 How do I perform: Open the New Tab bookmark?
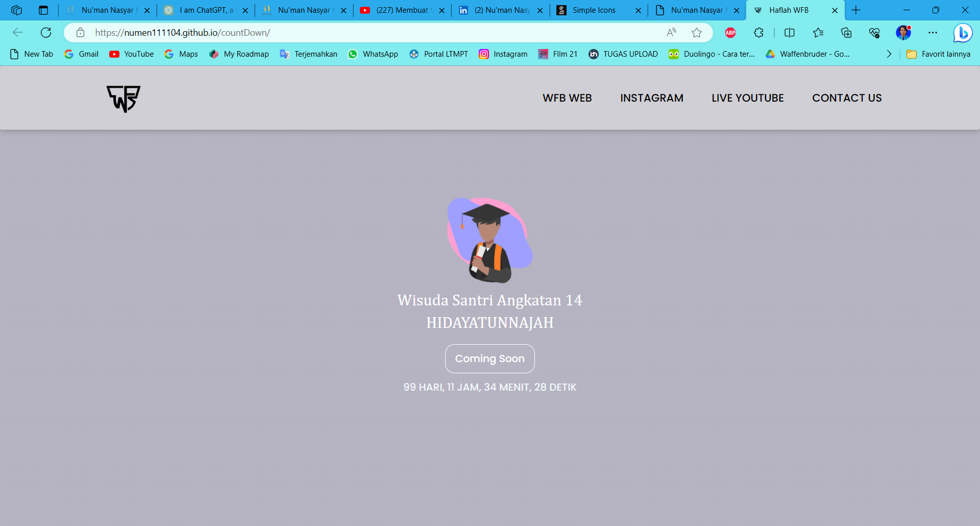pyautogui.click(x=32, y=54)
